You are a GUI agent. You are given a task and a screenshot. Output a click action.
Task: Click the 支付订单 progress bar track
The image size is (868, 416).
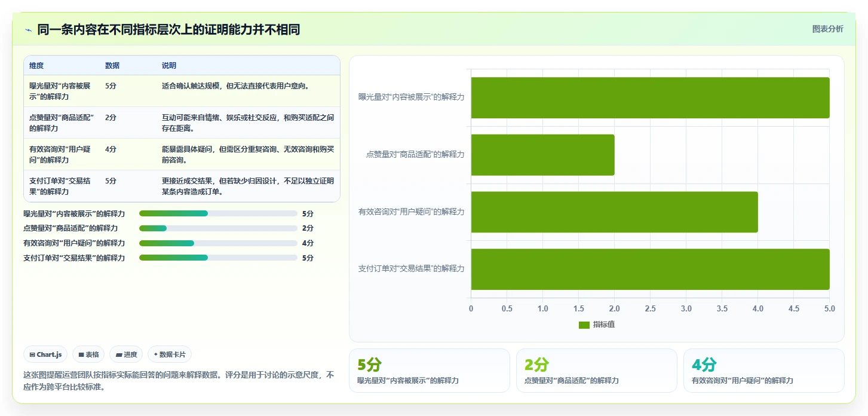[x=218, y=258]
